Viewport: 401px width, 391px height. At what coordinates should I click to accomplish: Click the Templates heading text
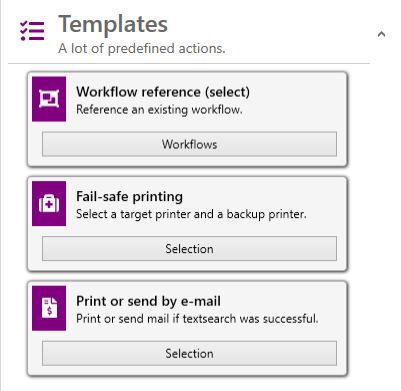point(113,24)
